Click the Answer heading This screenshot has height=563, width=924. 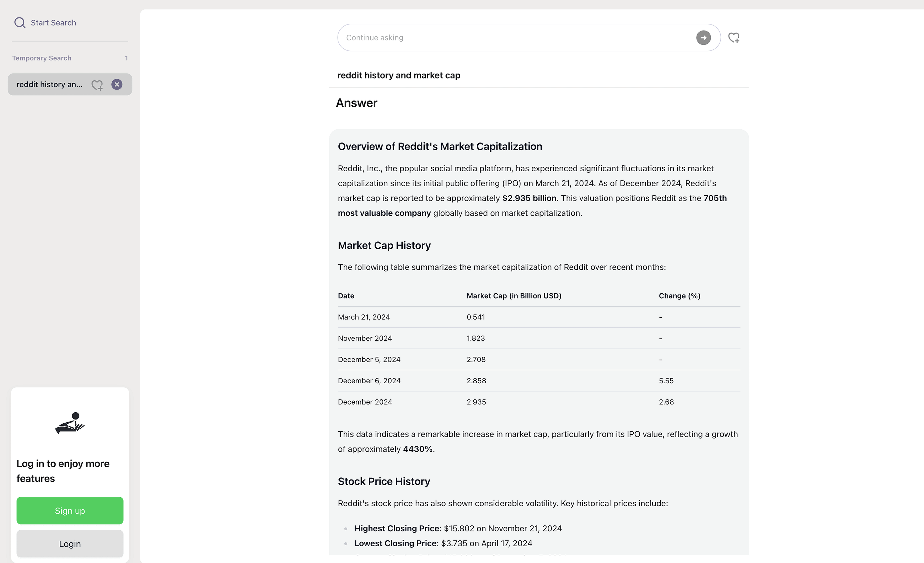[x=356, y=103]
